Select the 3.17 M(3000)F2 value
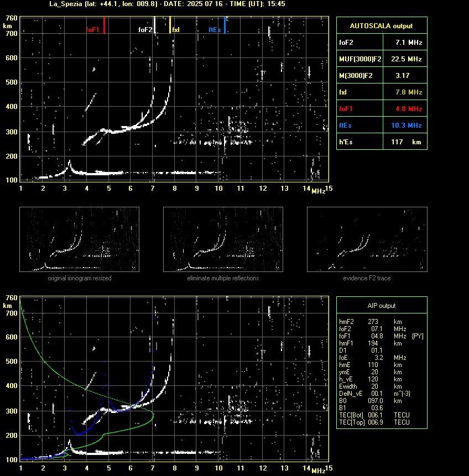 pos(403,76)
